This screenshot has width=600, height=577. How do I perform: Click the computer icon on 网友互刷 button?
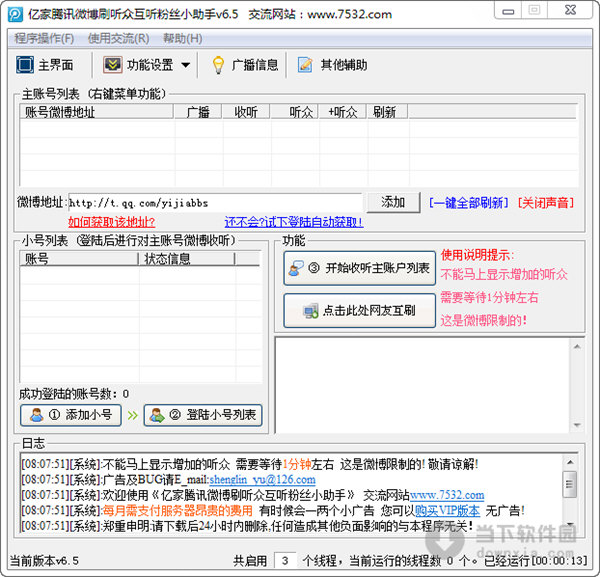310,311
